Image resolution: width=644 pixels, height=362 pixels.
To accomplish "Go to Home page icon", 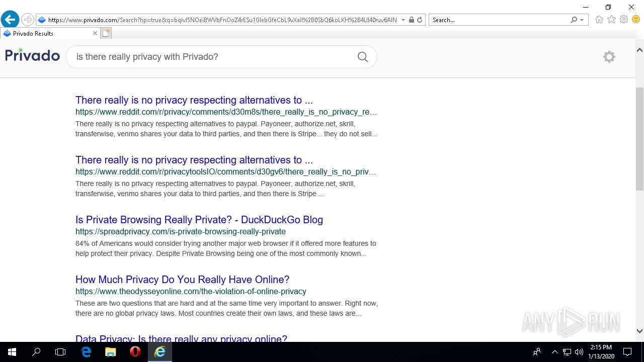I will point(599,20).
